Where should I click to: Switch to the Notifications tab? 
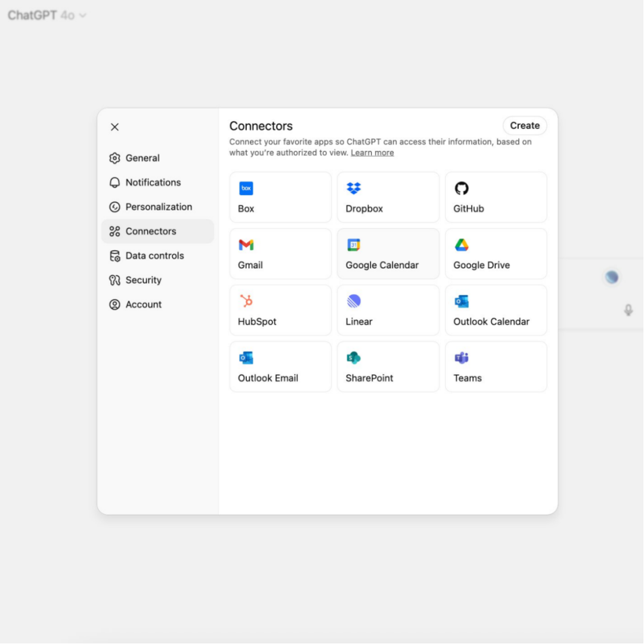pyautogui.click(x=157, y=182)
